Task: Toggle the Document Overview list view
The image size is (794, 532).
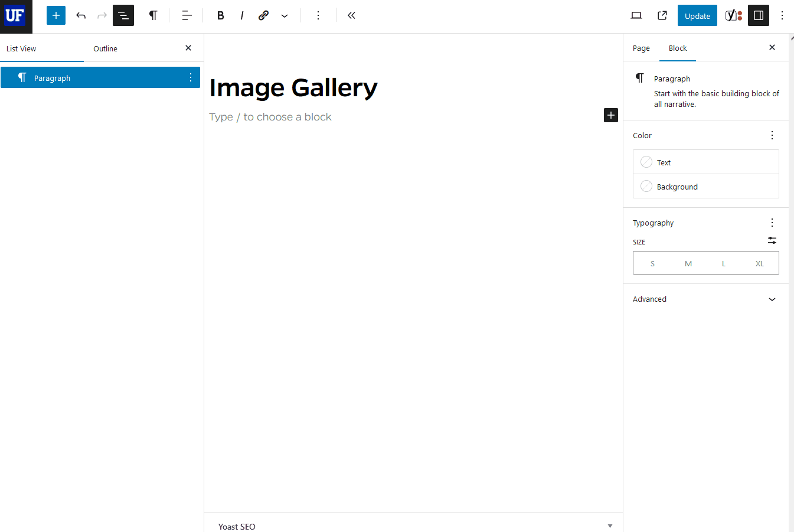Action: [123, 15]
